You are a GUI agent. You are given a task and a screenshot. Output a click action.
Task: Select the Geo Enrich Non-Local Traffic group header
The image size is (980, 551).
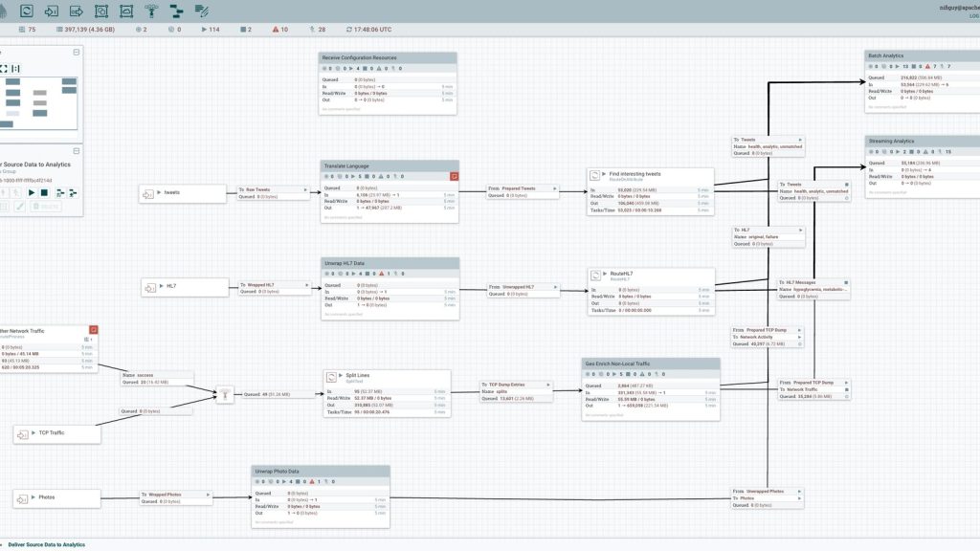pyautogui.click(x=651, y=364)
